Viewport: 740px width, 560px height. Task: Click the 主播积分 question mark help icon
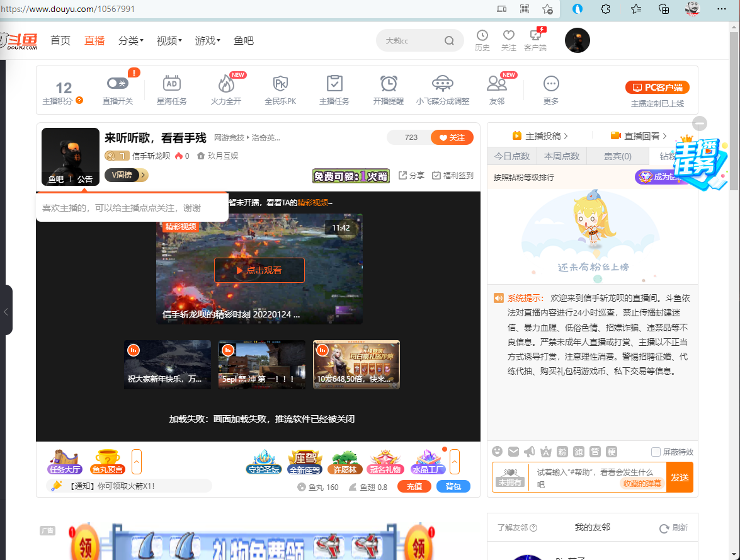click(x=79, y=100)
